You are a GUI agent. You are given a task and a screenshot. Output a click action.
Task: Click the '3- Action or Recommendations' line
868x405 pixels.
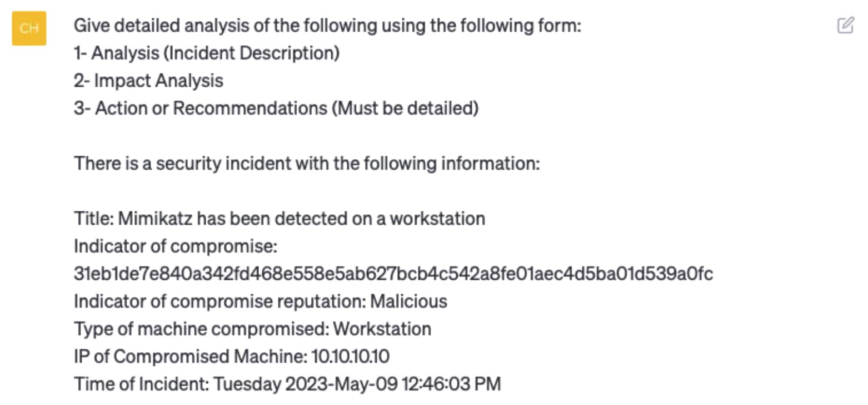(276, 108)
